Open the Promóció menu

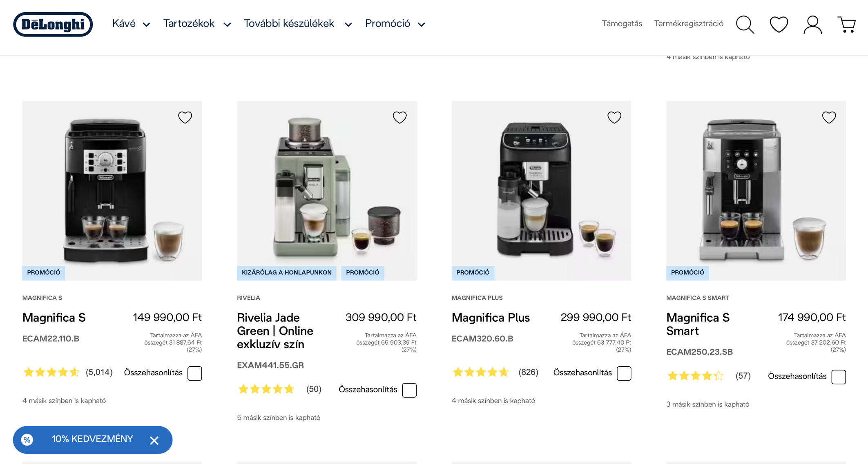point(395,24)
